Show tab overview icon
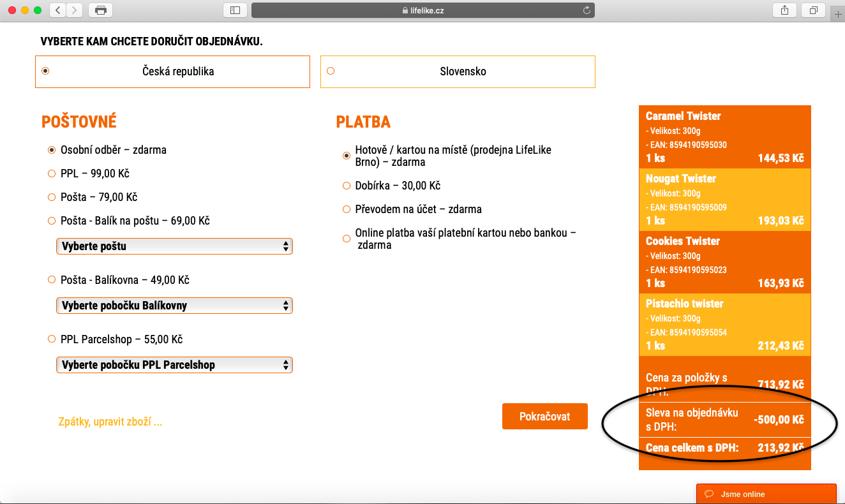Image resolution: width=845 pixels, height=504 pixels. tap(814, 10)
